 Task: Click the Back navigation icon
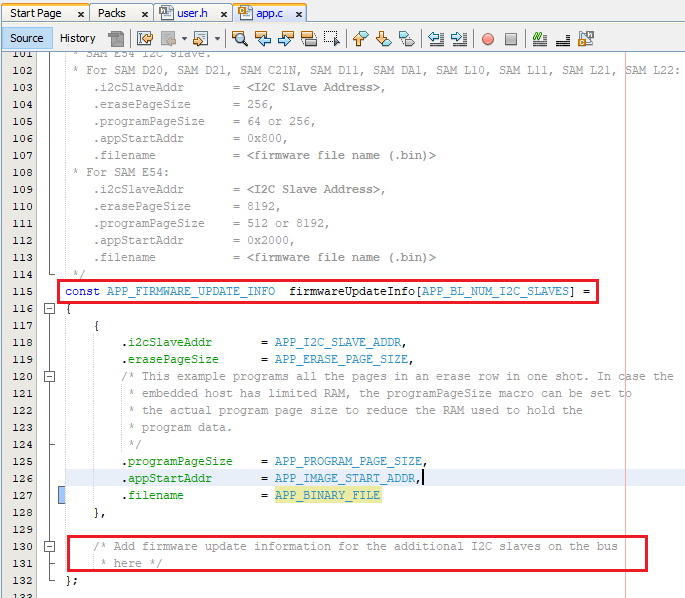tap(169, 38)
